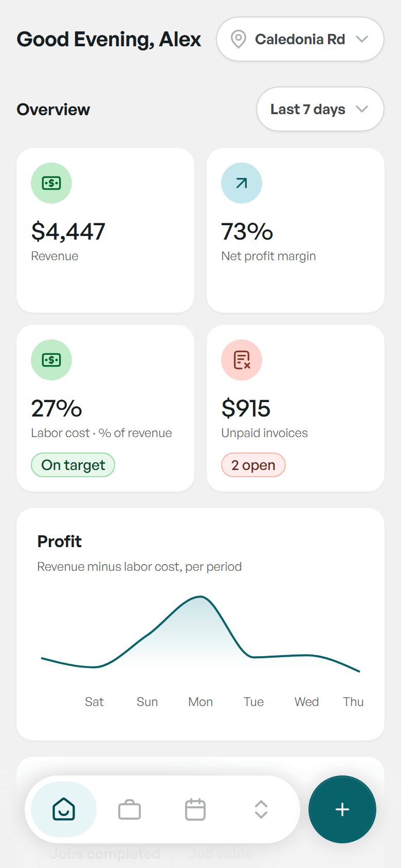Expand the Last 7 days period selector

pos(320,109)
